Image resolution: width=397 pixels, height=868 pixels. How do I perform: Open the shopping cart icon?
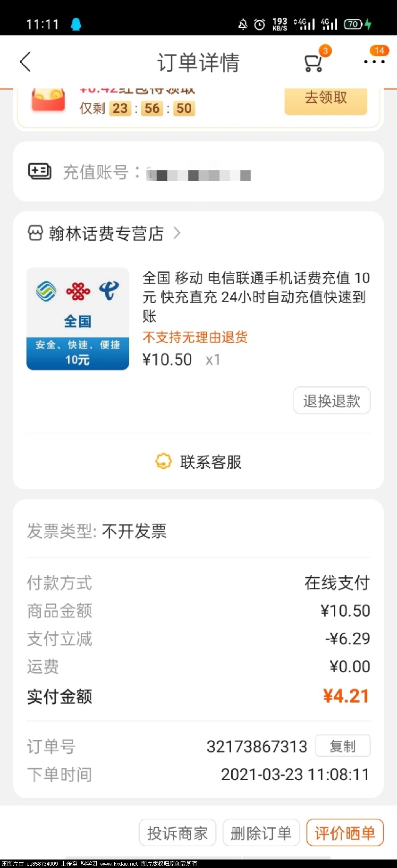pos(313,63)
